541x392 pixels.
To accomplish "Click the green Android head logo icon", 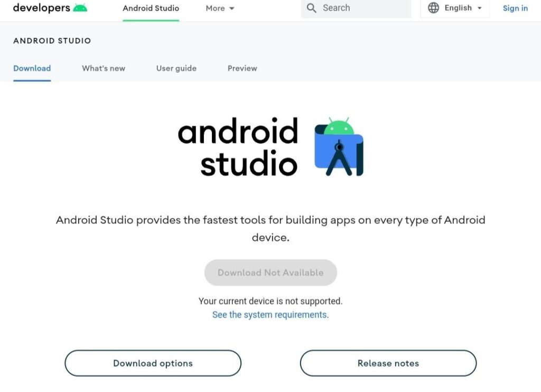I will (x=80, y=8).
